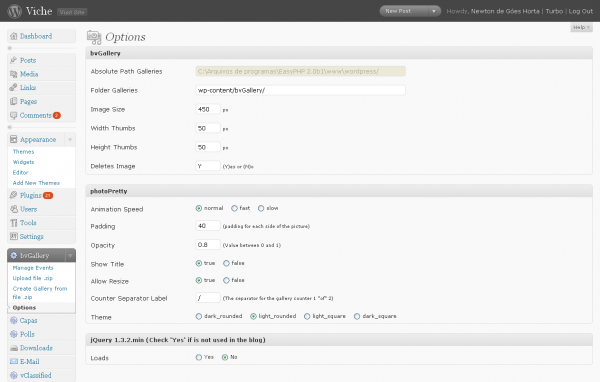Click the Downloads icon in sidebar
This screenshot has width=600, height=382.
14,348
